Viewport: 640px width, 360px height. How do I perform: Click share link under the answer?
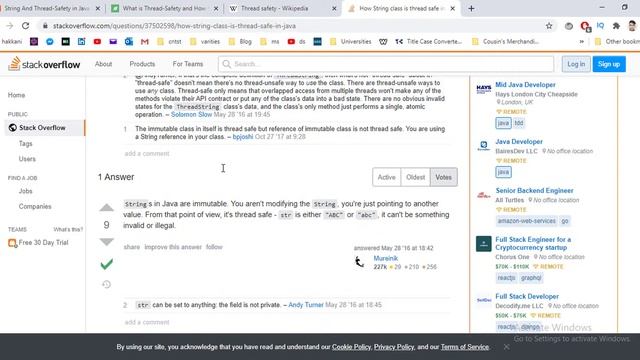click(x=132, y=247)
